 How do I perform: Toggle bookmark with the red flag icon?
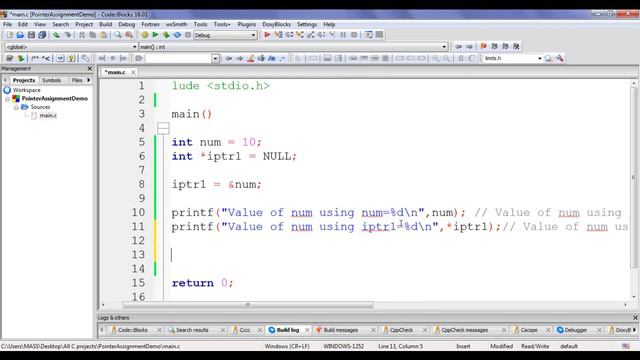(x=484, y=47)
